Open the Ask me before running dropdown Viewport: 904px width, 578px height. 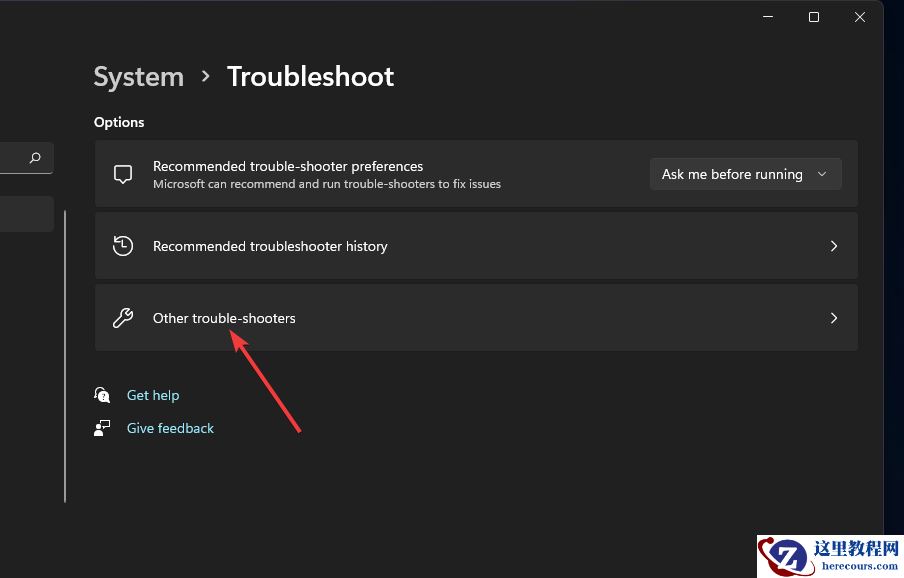point(745,174)
